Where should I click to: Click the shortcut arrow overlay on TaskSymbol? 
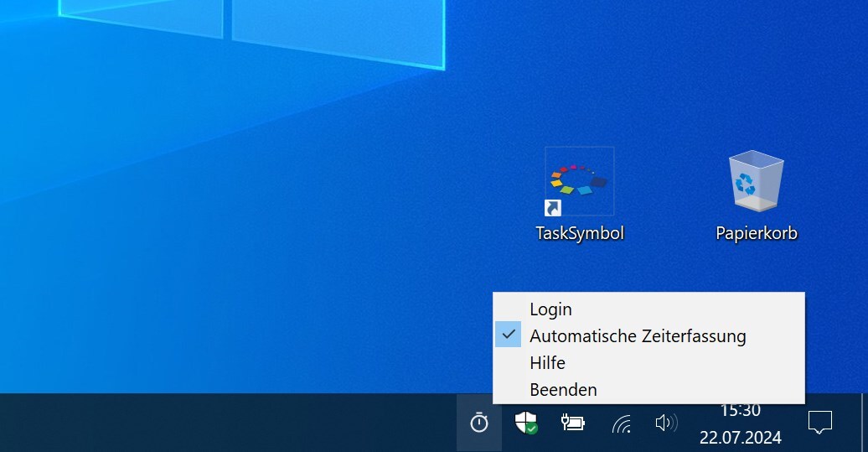coord(553,207)
